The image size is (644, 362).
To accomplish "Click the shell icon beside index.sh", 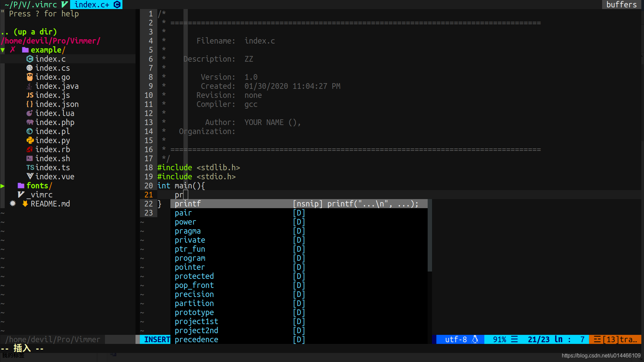I will (30, 159).
